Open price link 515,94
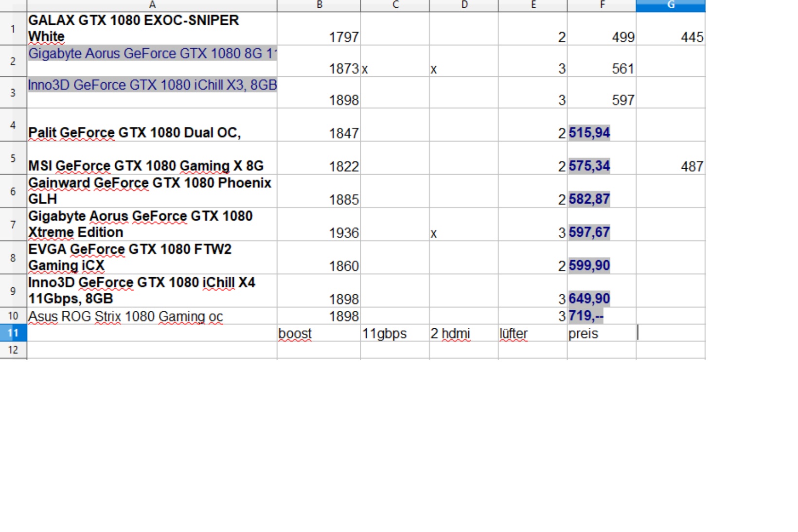 click(589, 133)
